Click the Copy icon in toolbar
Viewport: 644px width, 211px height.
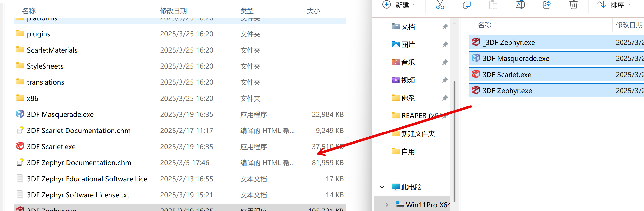click(466, 5)
